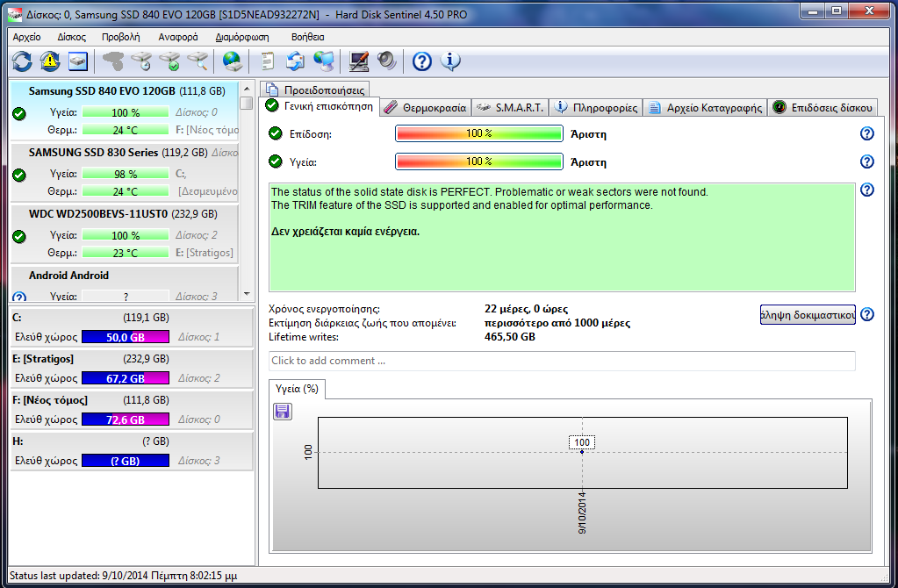The image size is (898, 588).
Task: Click the '22 μέρες, 0 ώρες' power-on time value
Action: click(x=527, y=309)
